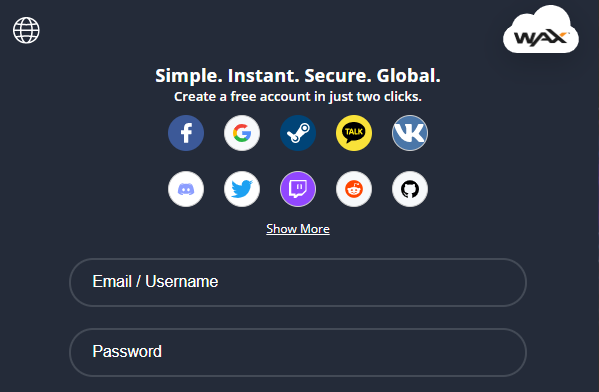599x392 pixels.
Task: Click the "Simple. Instant. Secure. Global." headline
Action: (298, 76)
